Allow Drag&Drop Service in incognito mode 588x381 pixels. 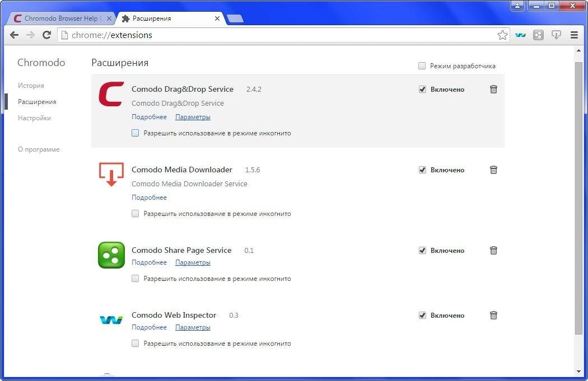pos(136,133)
